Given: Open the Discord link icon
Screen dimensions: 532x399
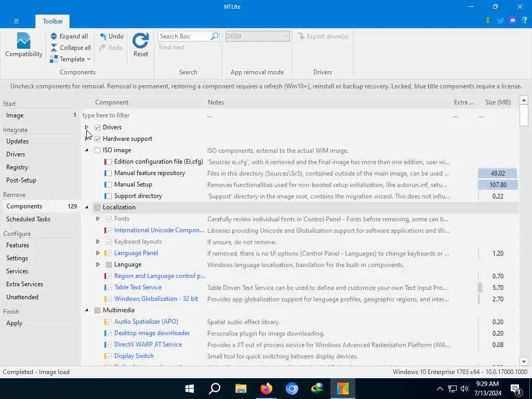Looking at the screenshot, I should (513, 20).
